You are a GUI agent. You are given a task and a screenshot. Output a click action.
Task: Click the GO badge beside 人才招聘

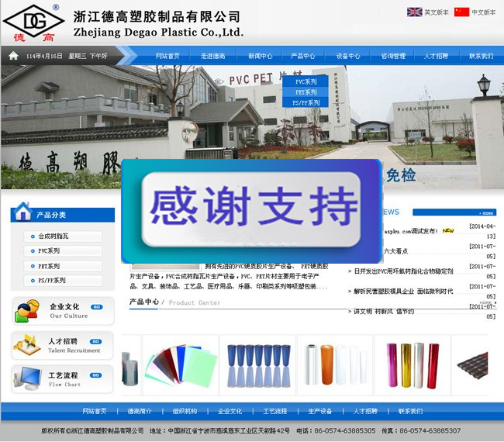click(x=96, y=341)
